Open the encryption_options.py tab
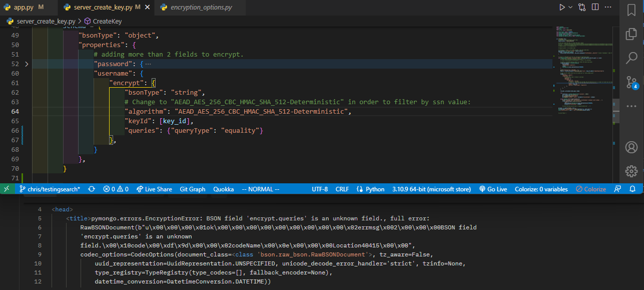Viewport: 644px width, 290px height. coord(196,8)
